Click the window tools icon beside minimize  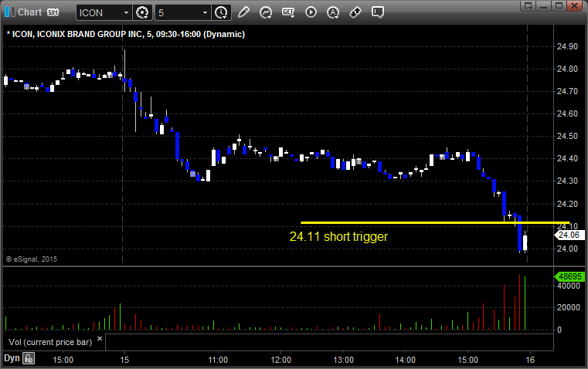tap(528, 5)
